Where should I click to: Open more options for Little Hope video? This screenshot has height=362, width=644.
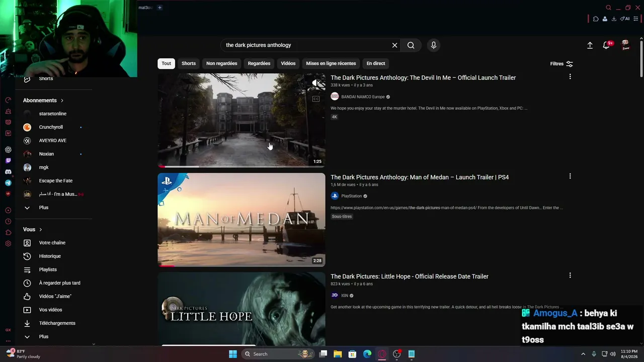click(x=570, y=276)
